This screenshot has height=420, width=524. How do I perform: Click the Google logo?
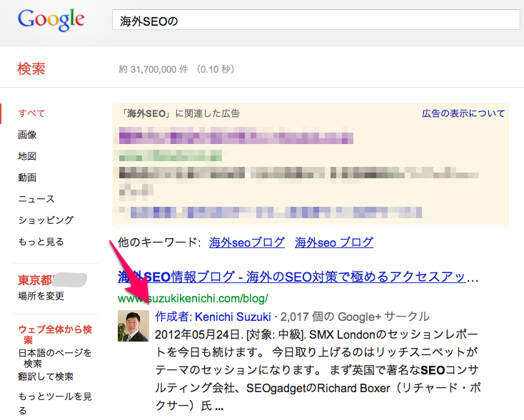[x=51, y=20]
